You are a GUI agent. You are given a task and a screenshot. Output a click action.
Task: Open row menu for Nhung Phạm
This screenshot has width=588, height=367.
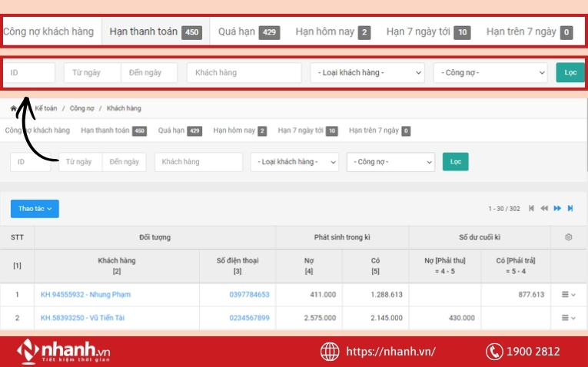click(x=568, y=295)
